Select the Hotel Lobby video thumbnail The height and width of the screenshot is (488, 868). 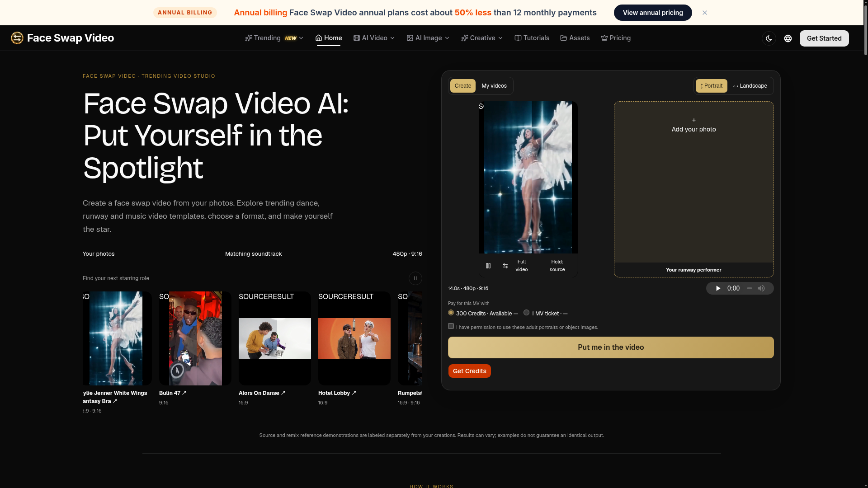click(x=354, y=338)
